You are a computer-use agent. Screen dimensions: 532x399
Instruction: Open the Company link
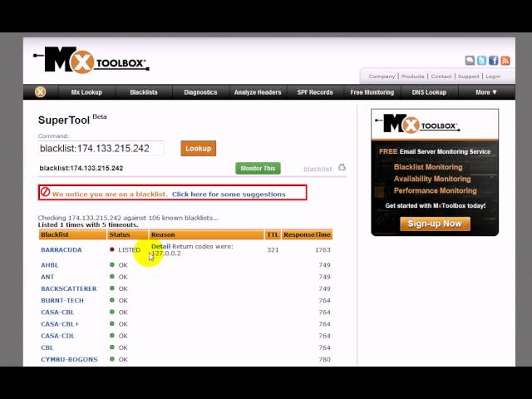pos(382,76)
